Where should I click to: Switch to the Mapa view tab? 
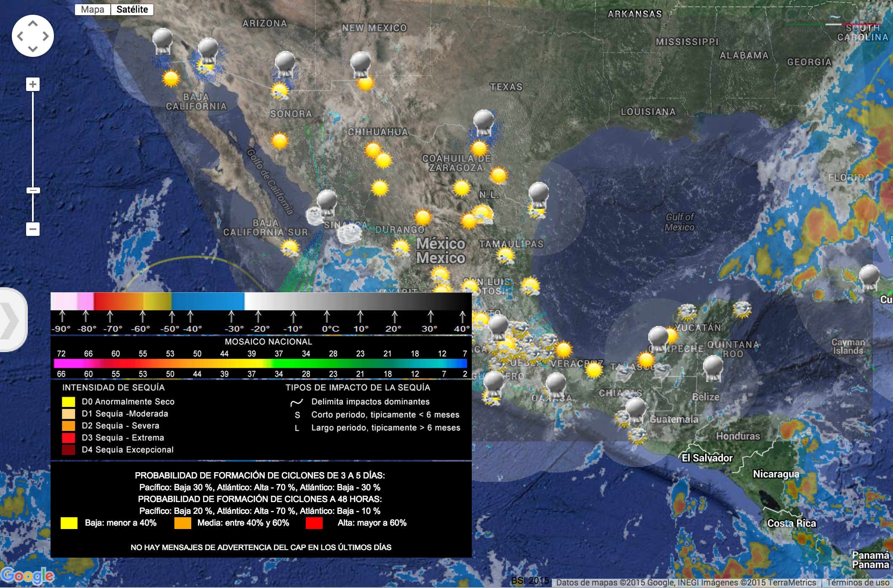coord(93,9)
